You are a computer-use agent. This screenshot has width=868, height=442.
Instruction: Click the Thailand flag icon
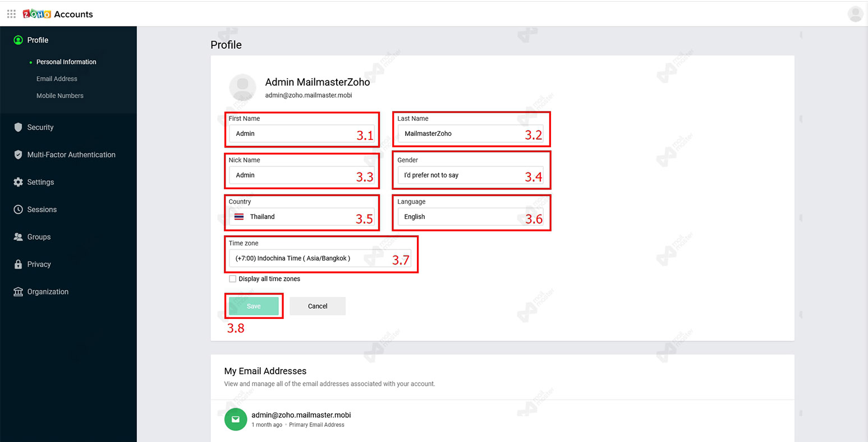coord(239,217)
